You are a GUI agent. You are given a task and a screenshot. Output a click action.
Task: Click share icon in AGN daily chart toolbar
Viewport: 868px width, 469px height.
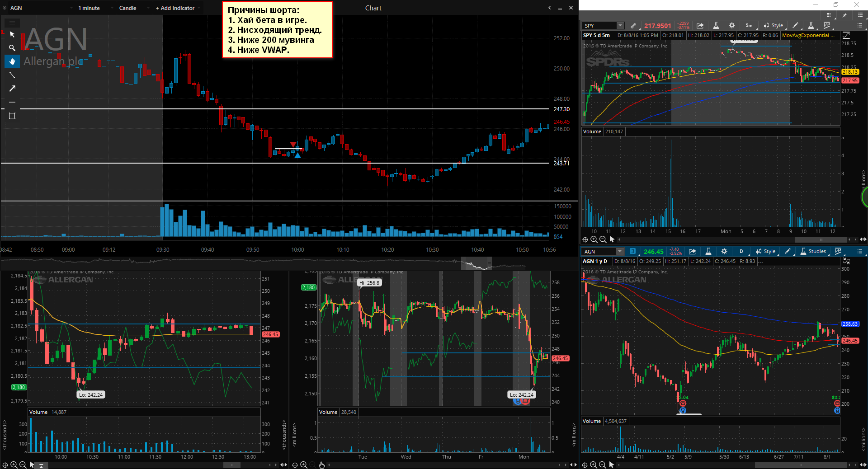tap(692, 252)
